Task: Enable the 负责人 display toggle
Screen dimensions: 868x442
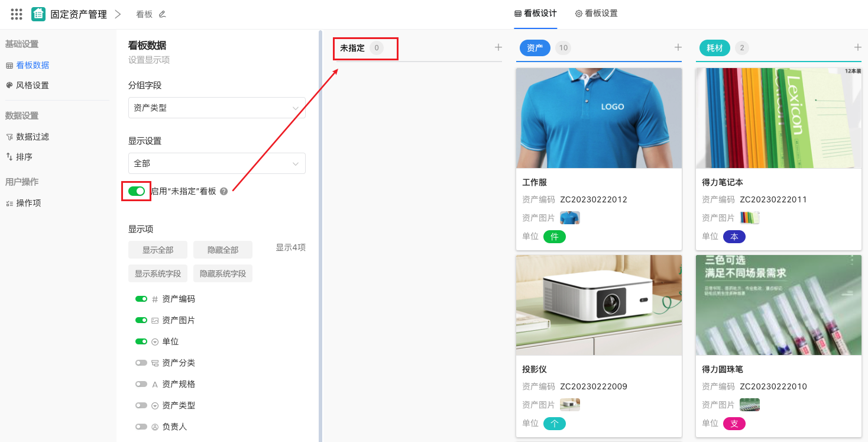Action: [141, 427]
